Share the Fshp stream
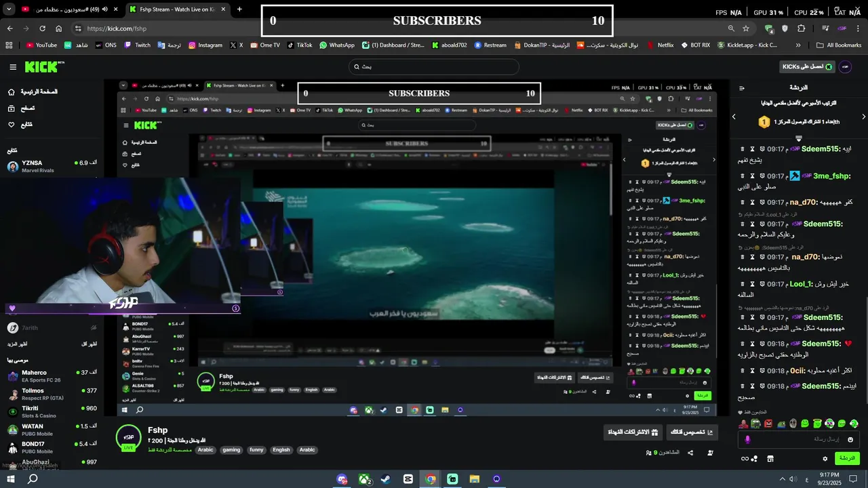The width and height of the screenshot is (868, 488). click(690, 452)
